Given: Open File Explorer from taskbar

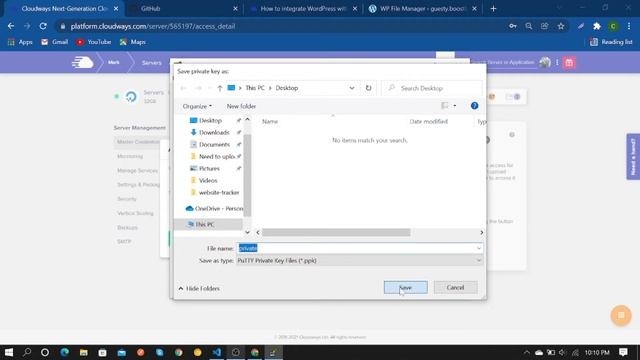Looking at the screenshot, I should pos(83,352).
